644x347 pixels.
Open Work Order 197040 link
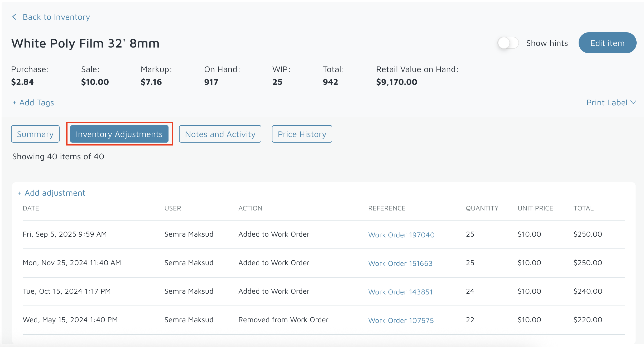point(401,235)
